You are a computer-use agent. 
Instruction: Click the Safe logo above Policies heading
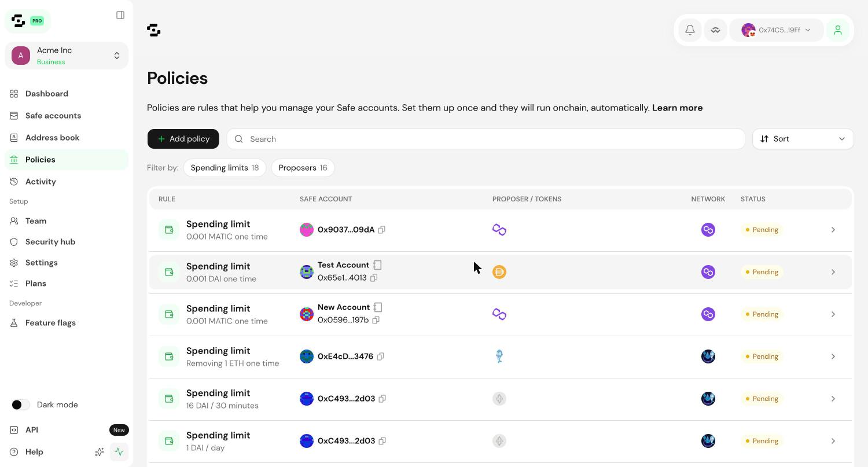click(154, 30)
